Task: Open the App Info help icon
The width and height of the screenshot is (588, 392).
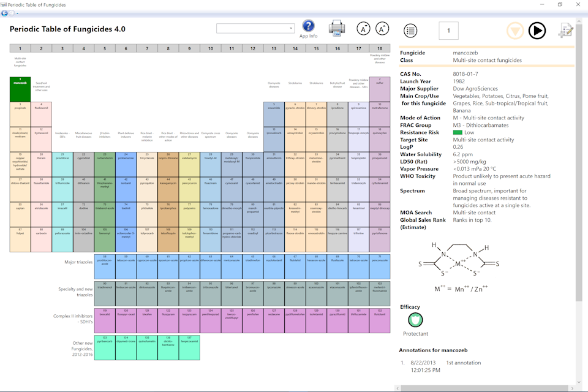Action: coord(309,26)
